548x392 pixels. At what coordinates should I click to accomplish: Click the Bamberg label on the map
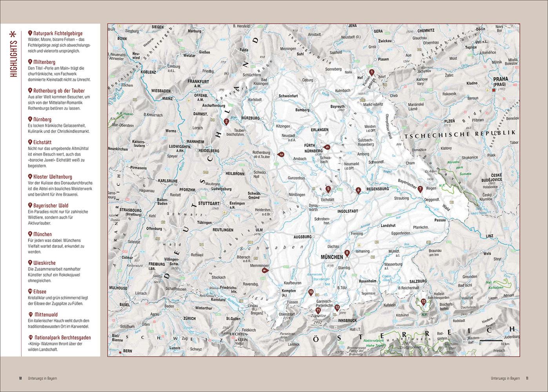pyautogui.click(x=302, y=110)
